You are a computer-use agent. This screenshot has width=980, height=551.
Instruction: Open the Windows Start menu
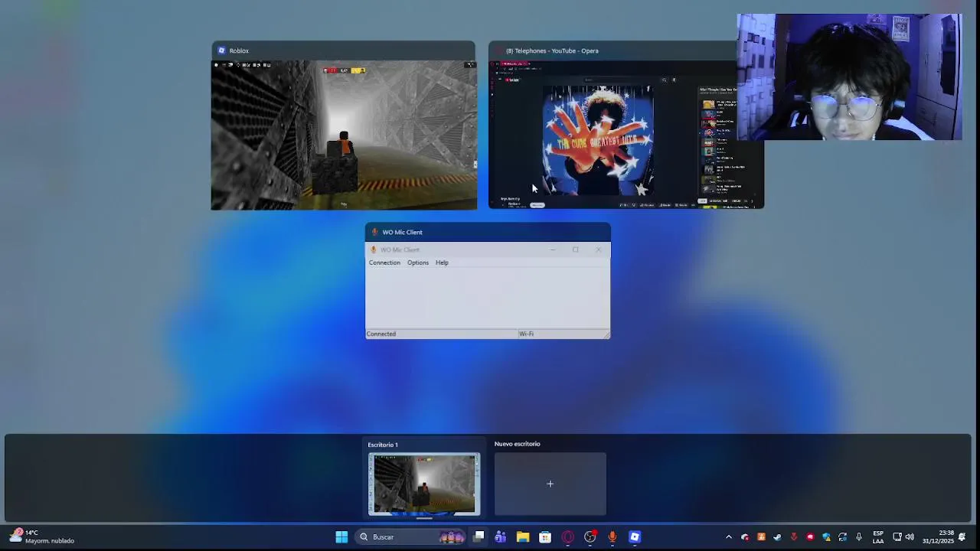click(x=341, y=537)
